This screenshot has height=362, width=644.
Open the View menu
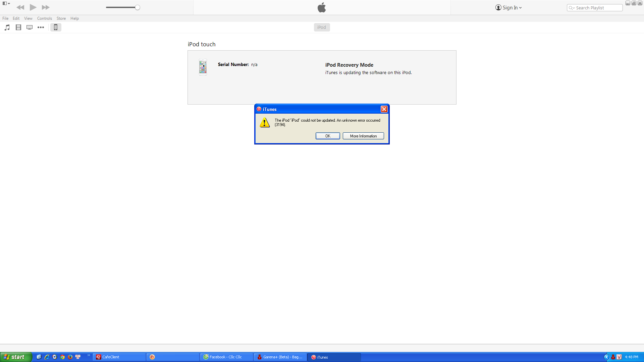pos(28,18)
